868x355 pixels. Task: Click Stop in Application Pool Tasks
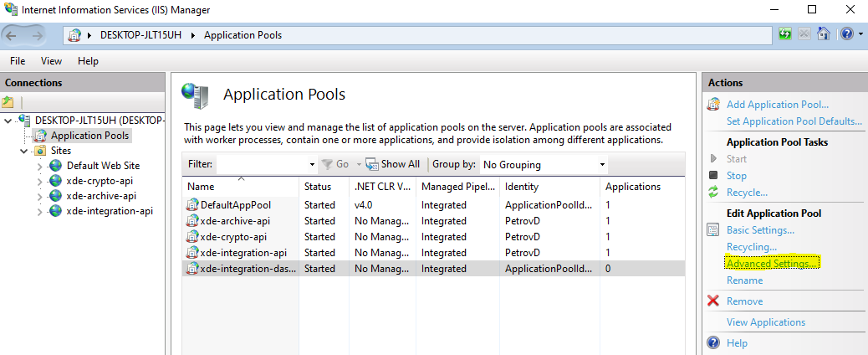(x=736, y=175)
